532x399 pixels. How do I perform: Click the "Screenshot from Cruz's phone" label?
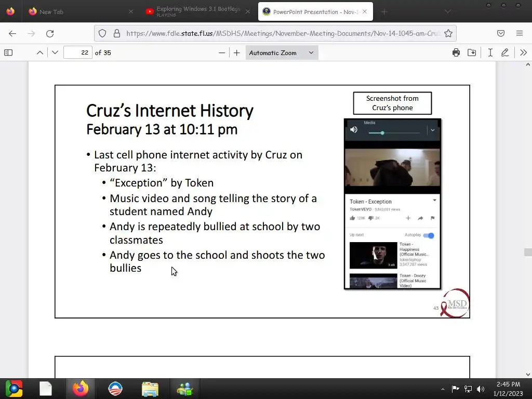click(393, 103)
